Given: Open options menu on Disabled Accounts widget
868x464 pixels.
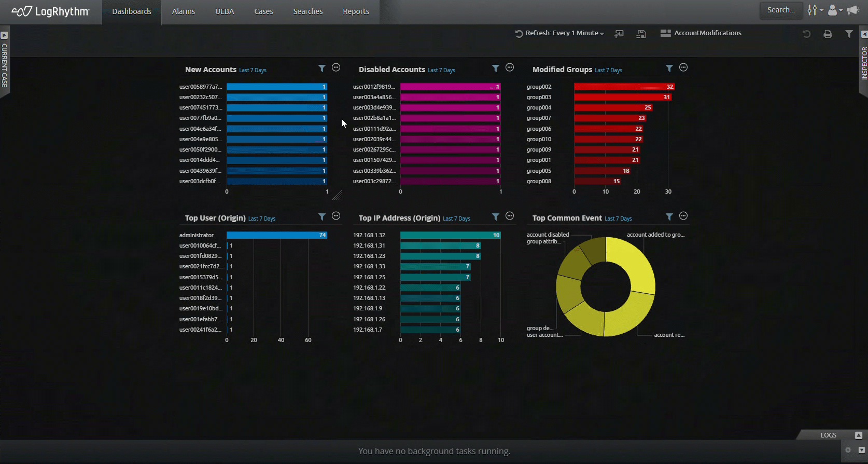Looking at the screenshot, I should [x=510, y=68].
